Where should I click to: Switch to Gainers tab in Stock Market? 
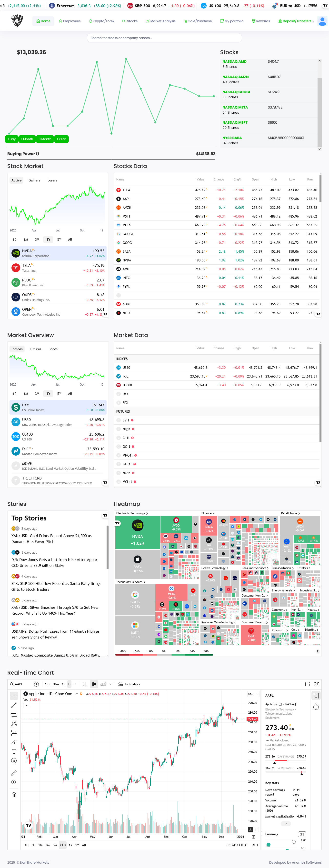pos(34,180)
